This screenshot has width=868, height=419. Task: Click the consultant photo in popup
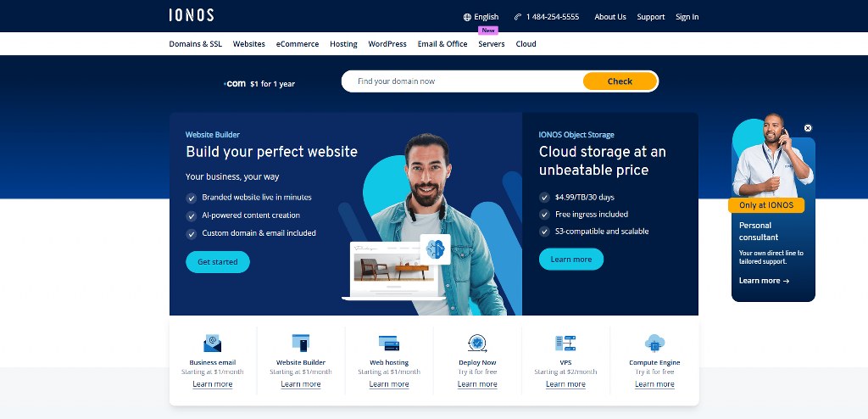[x=773, y=155]
